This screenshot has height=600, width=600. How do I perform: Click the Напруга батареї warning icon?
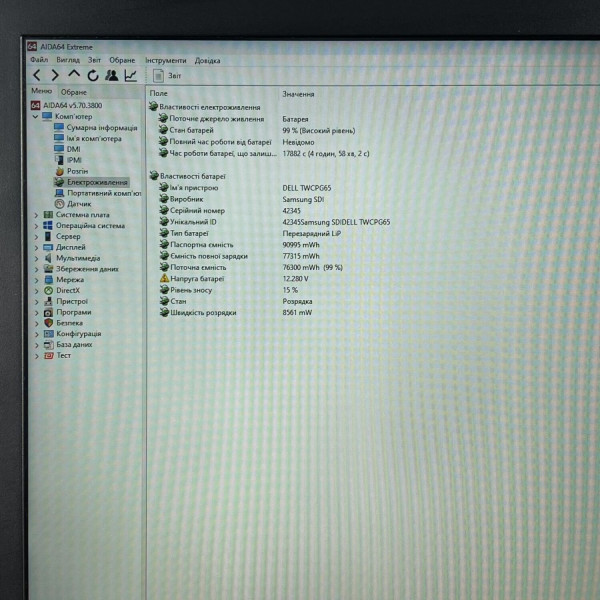coord(164,278)
